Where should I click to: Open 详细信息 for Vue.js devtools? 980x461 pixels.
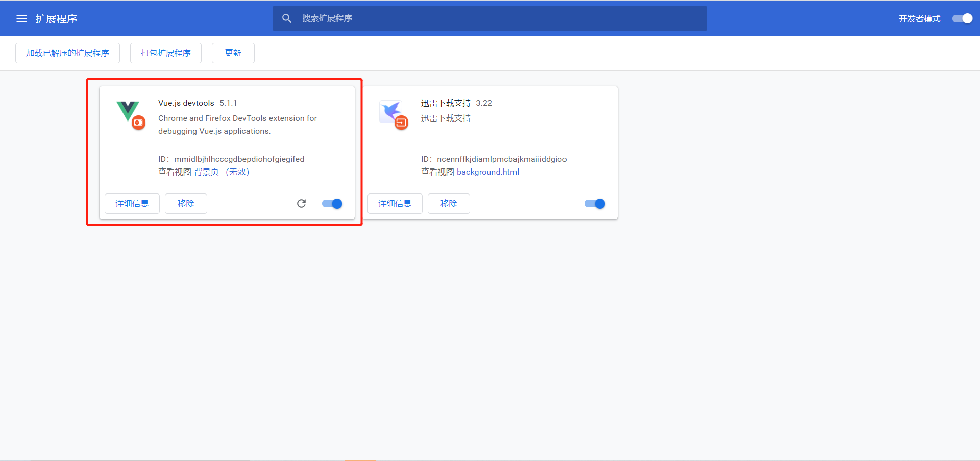click(x=132, y=204)
